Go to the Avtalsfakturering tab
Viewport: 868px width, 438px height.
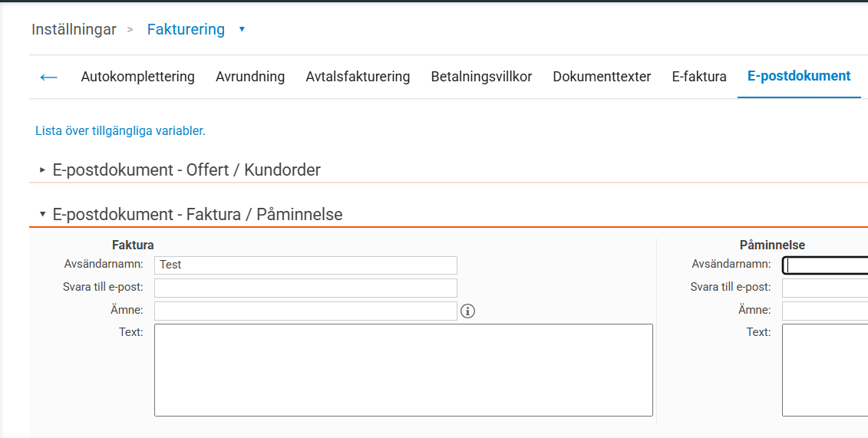[358, 77]
